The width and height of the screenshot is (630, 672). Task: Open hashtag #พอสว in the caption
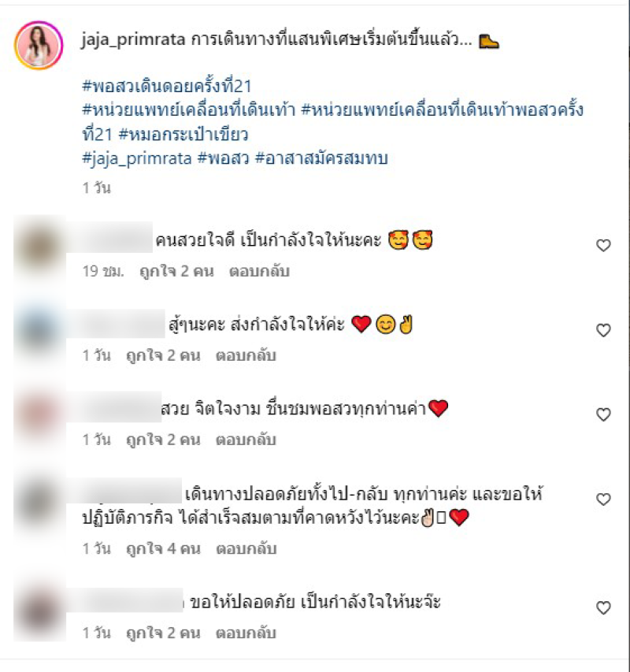[x=223, y=158]
